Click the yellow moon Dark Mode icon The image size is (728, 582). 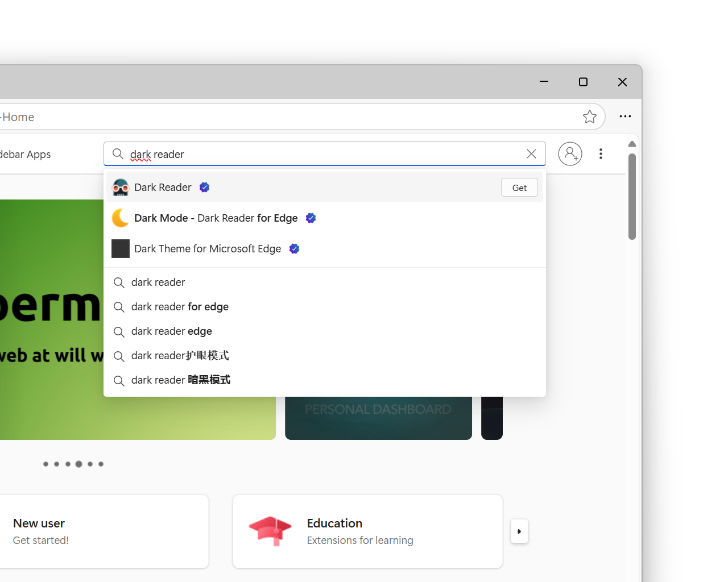pos(121,218)
